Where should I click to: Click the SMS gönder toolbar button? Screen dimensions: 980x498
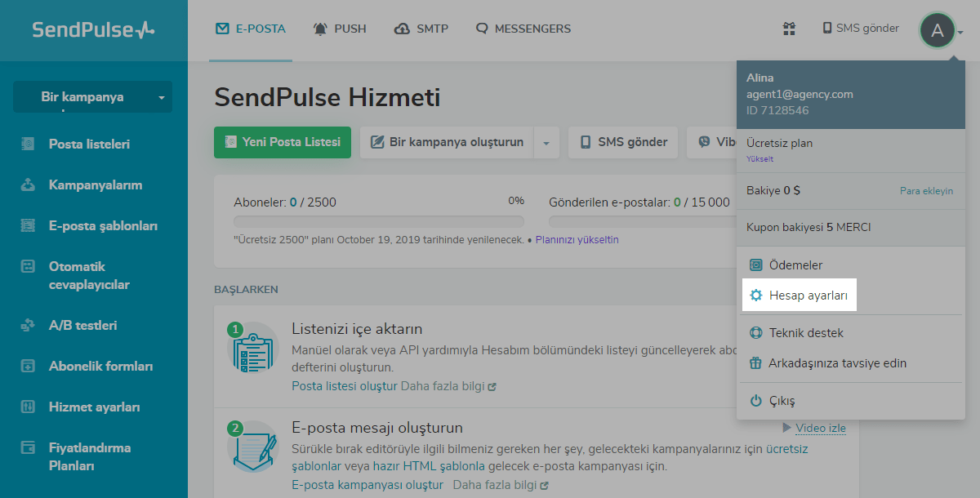(x=623, y=142)
